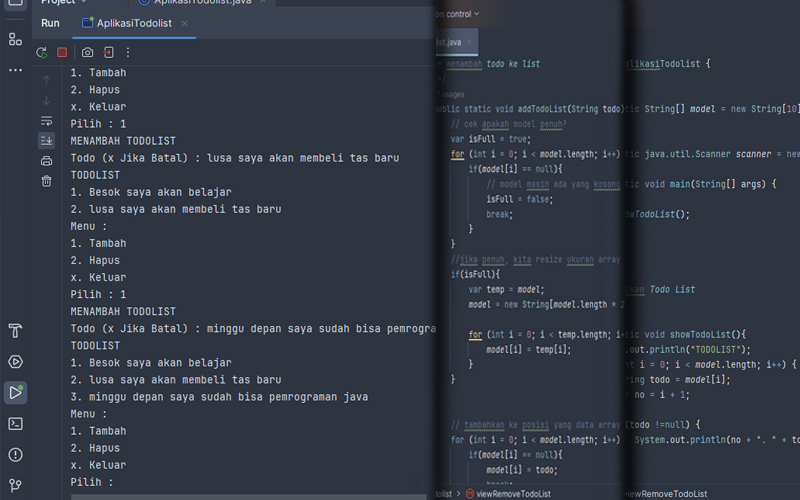
Task: Print the console output
Action: [x=46, y=161]
